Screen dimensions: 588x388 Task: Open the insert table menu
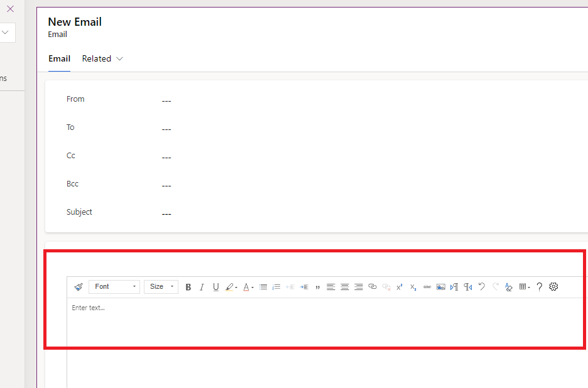[x=525, y=287]
